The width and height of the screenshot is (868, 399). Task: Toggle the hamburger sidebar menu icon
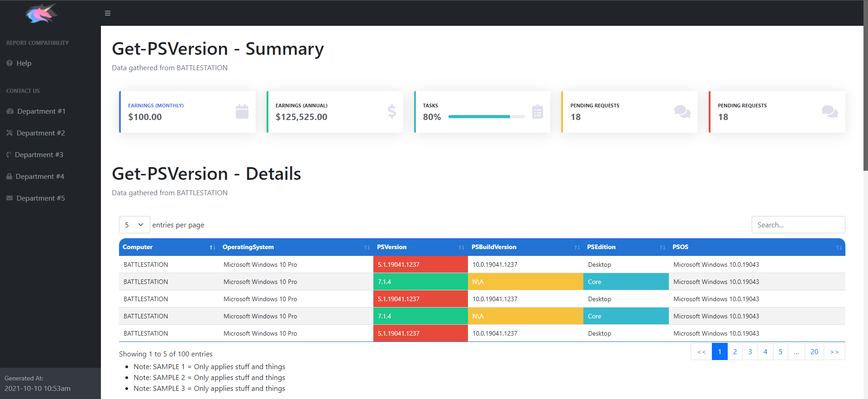(x=108, y=13)
